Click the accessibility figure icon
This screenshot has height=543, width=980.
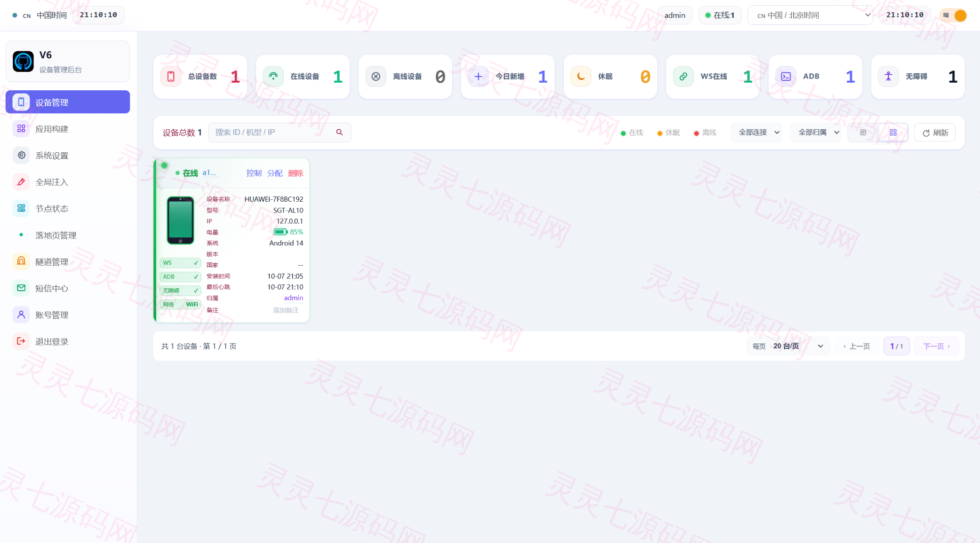click(x=889, y=77)
